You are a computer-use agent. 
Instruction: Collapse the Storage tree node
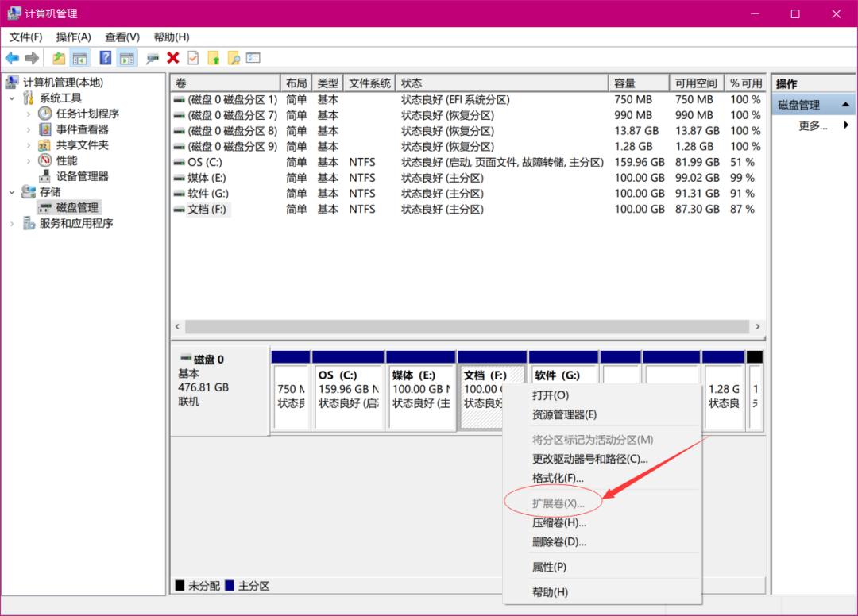(x=12, y=192)
